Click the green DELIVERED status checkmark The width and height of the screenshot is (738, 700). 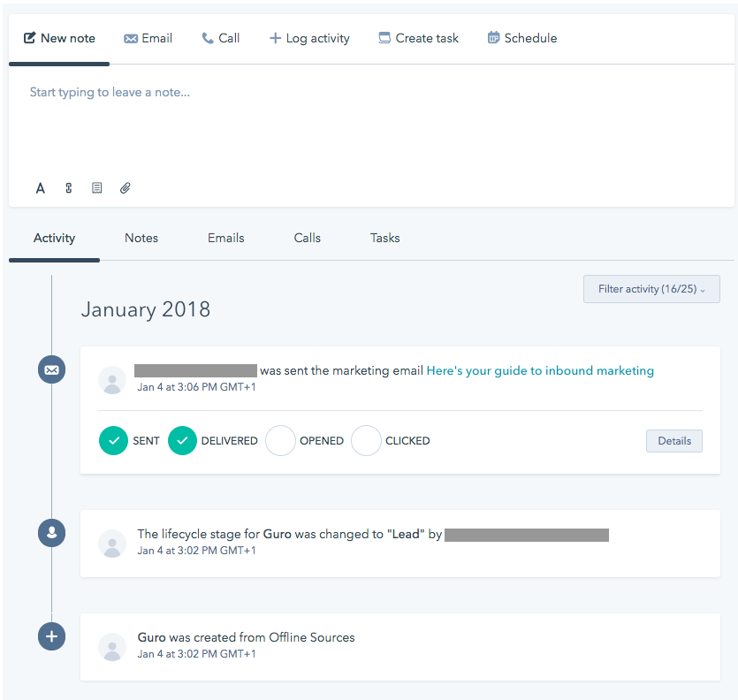(x=182, y=440)
